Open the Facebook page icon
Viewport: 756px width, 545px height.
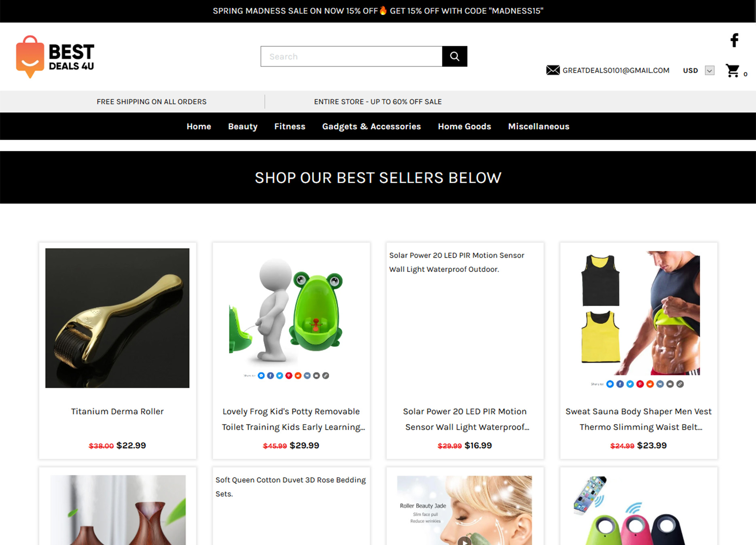[x=735, y=40]
